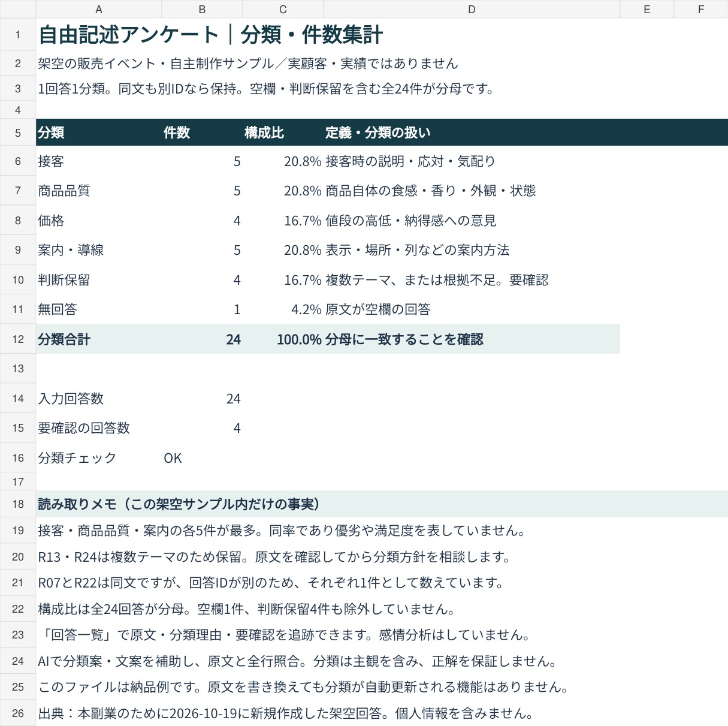
Task: Click the subtitle starting 架空の販売イベント
Action: [248, 64]
